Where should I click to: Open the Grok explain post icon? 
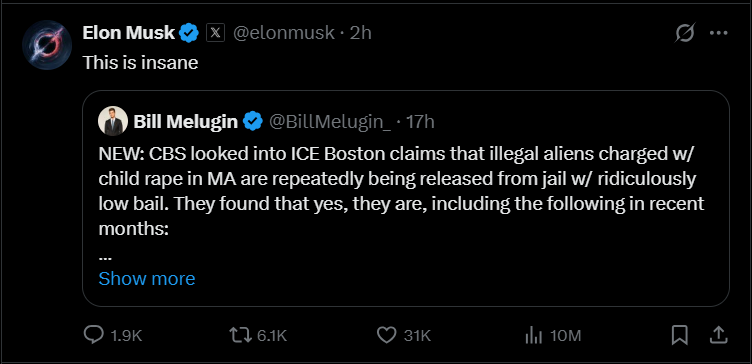(x=685, y=34)
